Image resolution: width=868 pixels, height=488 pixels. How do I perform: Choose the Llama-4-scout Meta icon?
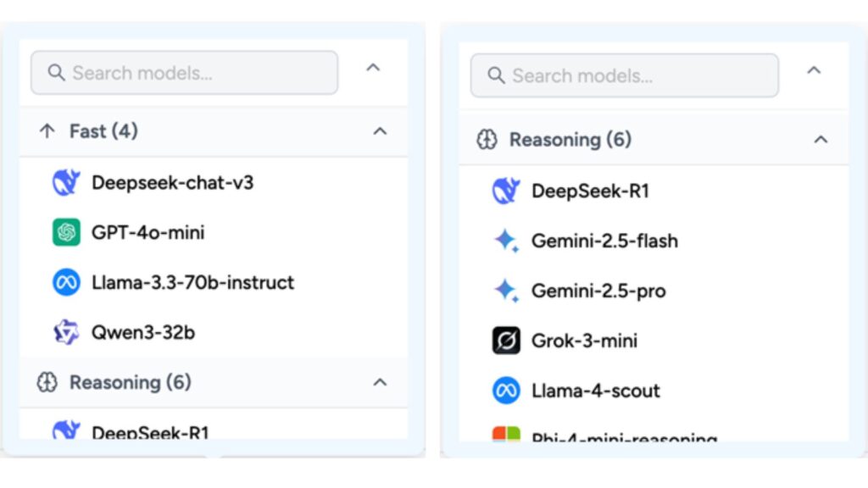[507, 390]
